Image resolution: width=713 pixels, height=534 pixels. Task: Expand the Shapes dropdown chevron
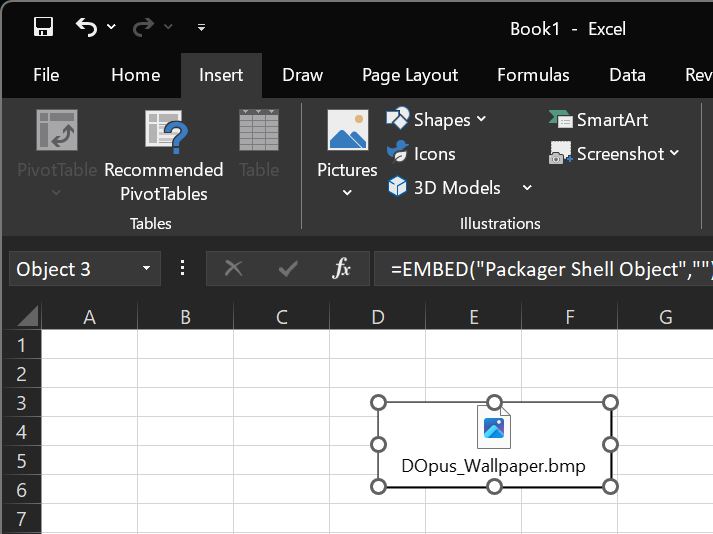pos(481,119)
